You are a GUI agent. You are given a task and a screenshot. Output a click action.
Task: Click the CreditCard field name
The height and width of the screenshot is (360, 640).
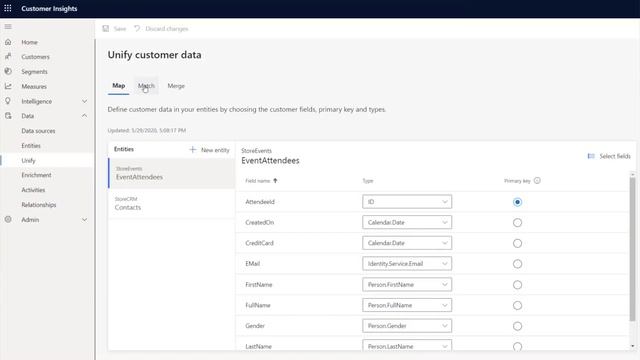click(x=259, y=243)
